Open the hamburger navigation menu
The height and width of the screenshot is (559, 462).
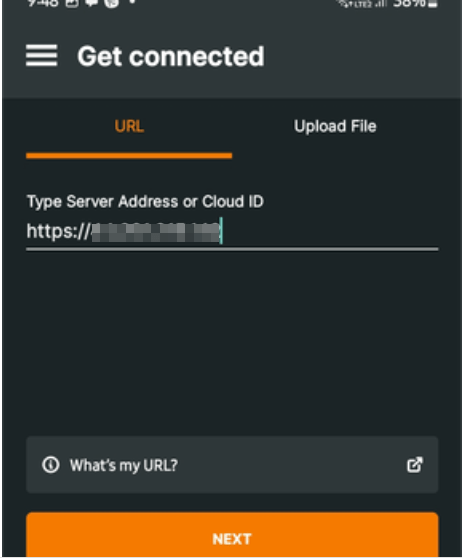pyautogui.click(x=41, y=56)
